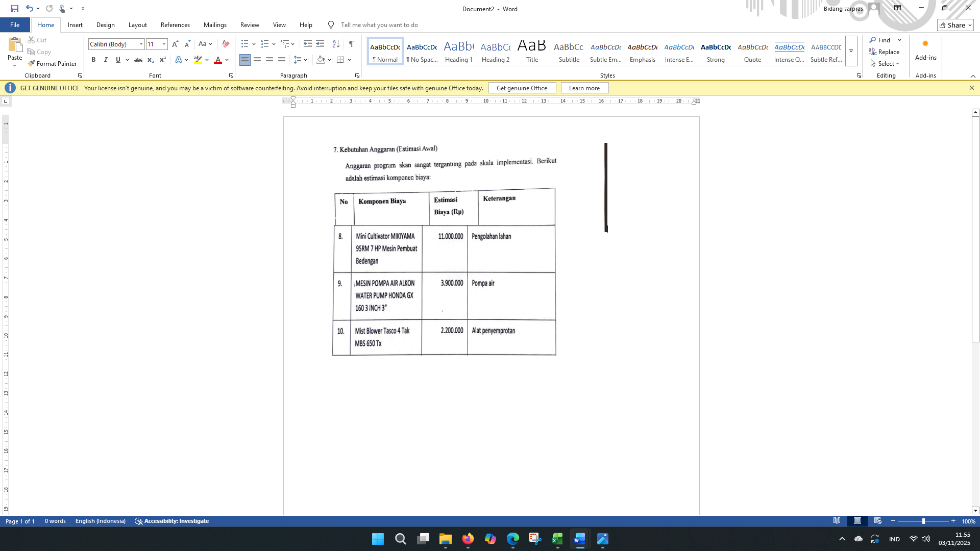Viewport: 980px width, 551px height.
Task: Apply the Heading 1 style
Action: click(x=459, y=51)
